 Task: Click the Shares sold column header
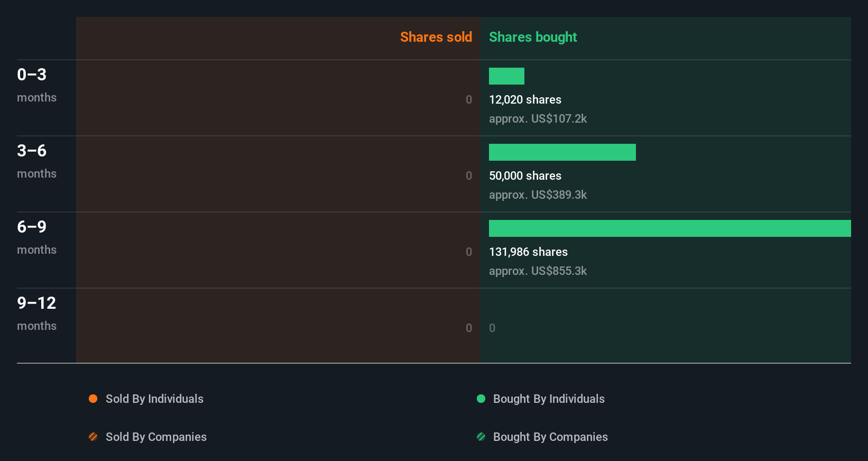coord(436,37)
